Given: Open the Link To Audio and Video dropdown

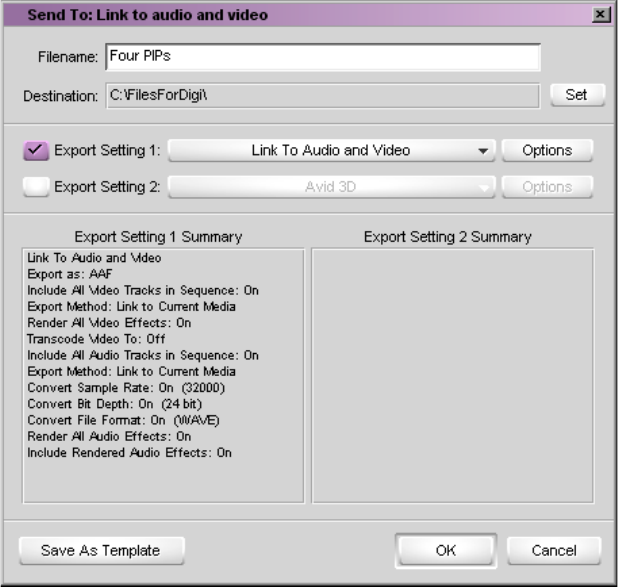Looking at the screenshot, I should click(x=331, y=150).
